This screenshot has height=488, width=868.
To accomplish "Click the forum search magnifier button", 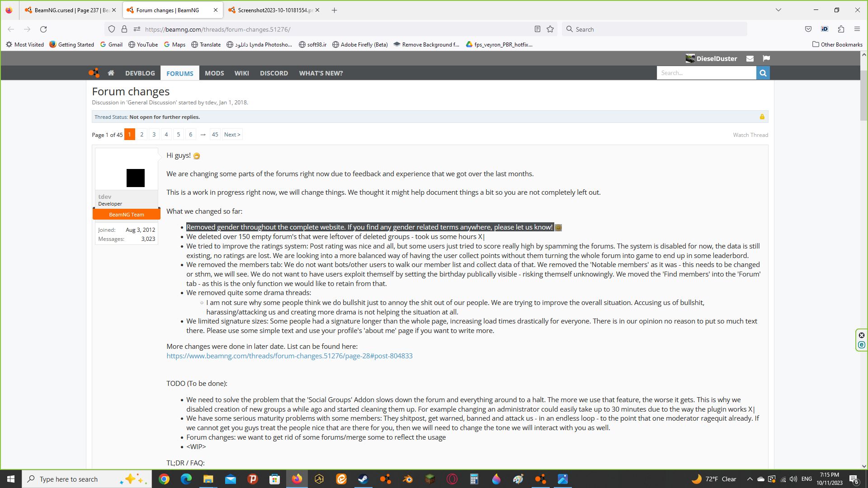I will (x=763, y=73).
